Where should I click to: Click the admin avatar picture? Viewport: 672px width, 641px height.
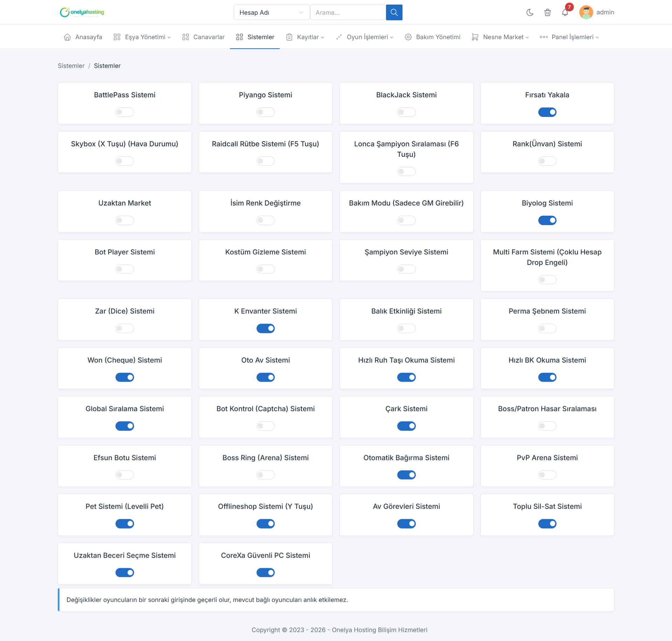click(x=586, y=12)
